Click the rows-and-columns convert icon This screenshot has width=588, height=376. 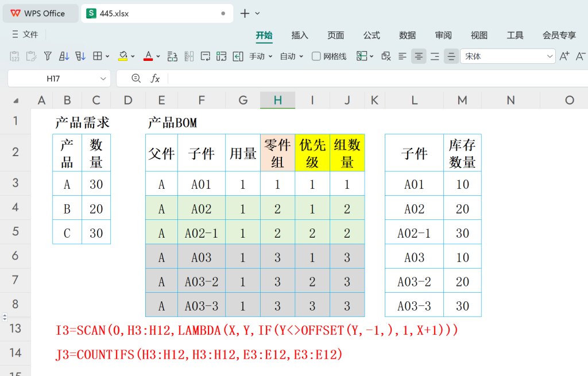pos(172,56)
